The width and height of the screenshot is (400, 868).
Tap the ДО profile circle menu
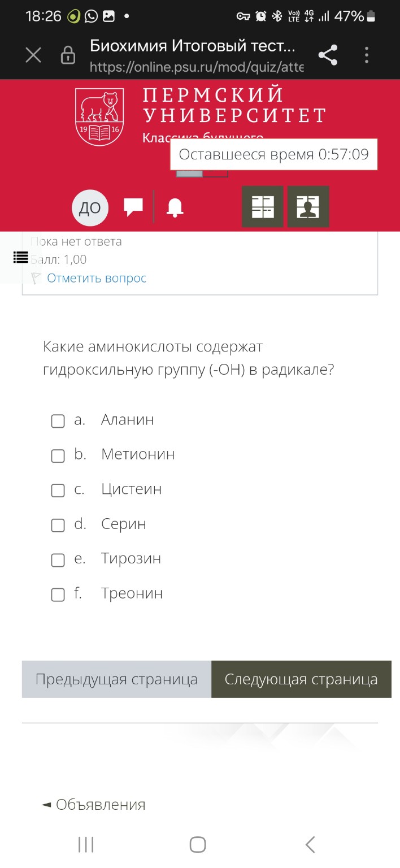pyautogui.click(x=90, y=207)
